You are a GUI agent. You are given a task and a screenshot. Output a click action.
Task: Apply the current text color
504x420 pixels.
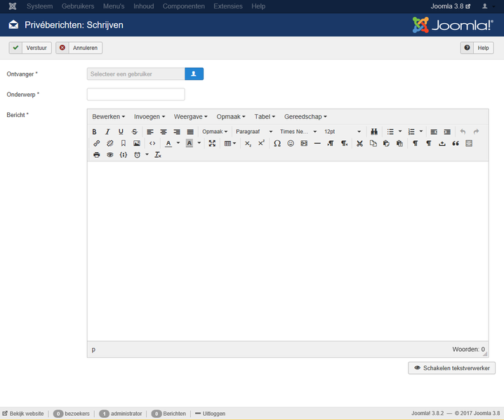pos(168,143)
